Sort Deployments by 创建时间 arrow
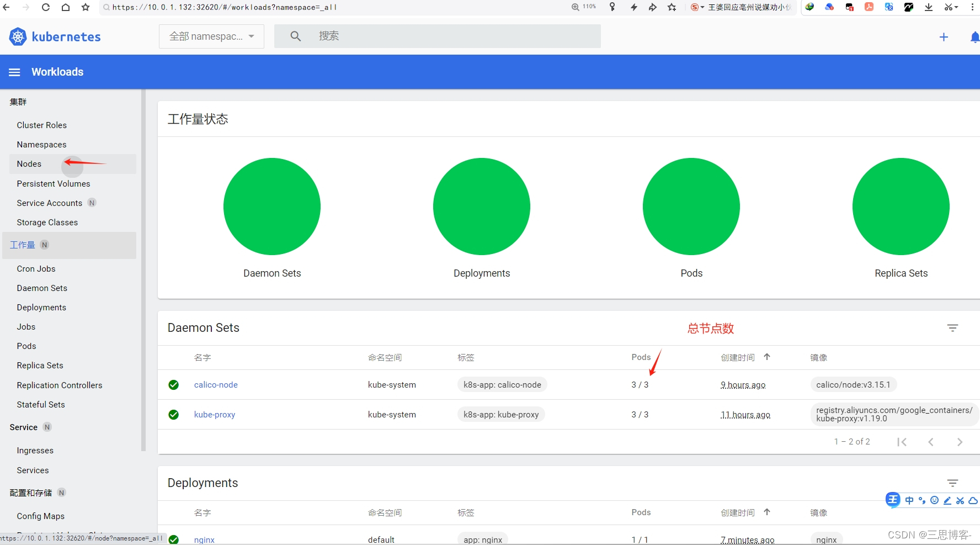Screen dimensions: 980x545 click(x=767, y=512)
